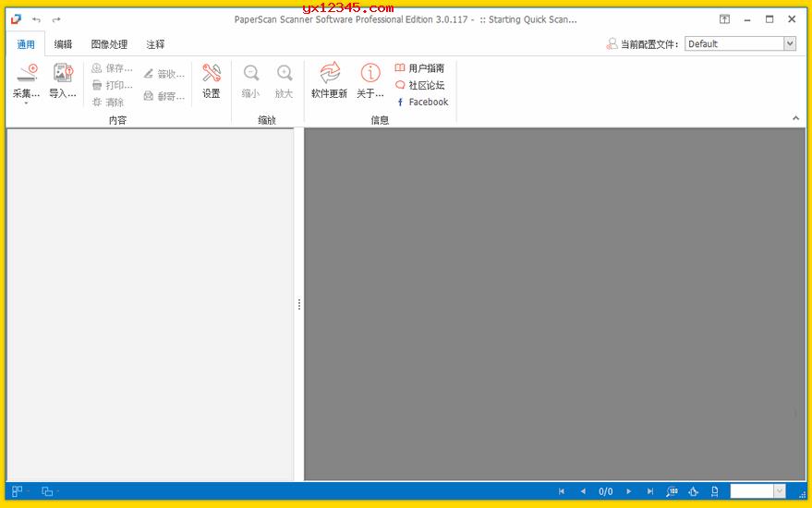
Task: Go to previous page button
Action: coord(583,490)
